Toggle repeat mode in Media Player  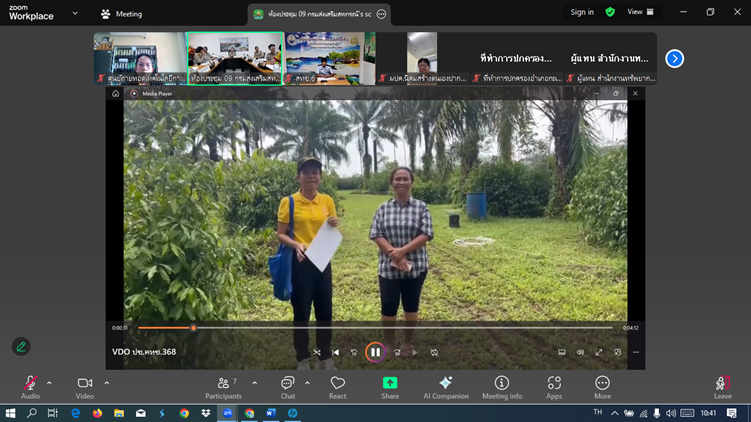[x=434, y=353]
